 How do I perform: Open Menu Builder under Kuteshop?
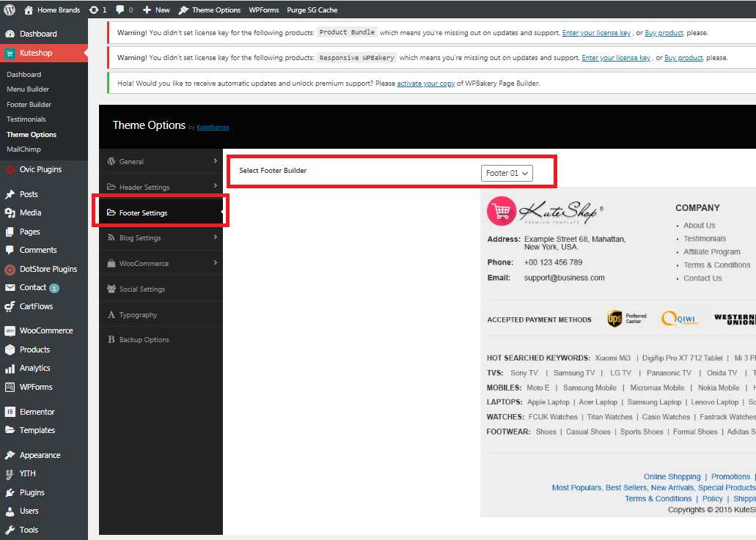(28, 89)
